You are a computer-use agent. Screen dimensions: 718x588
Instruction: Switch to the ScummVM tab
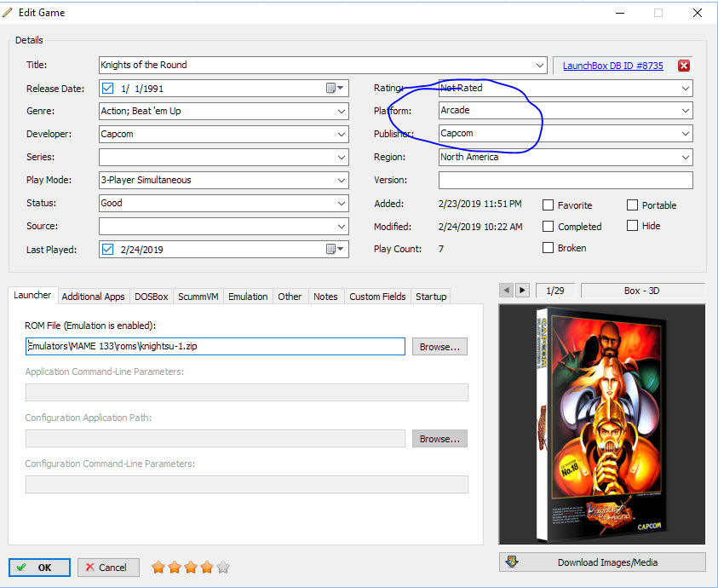[x=198, y=297]
